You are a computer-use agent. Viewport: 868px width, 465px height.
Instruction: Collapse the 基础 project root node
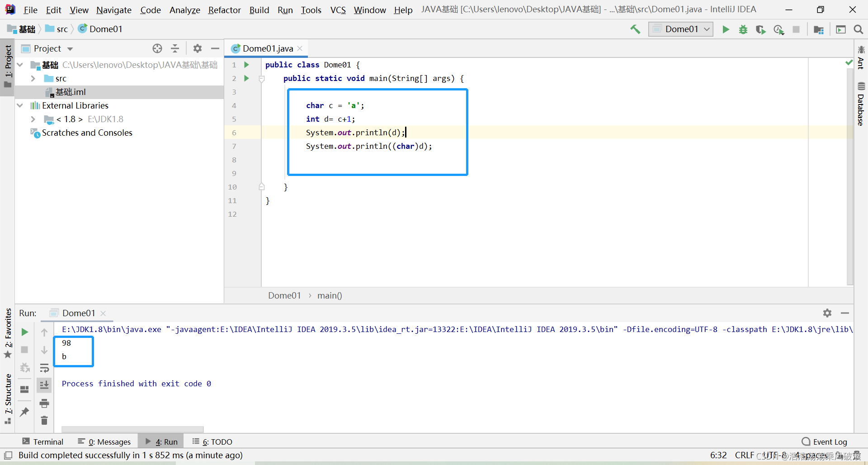[x=20, y=65]
